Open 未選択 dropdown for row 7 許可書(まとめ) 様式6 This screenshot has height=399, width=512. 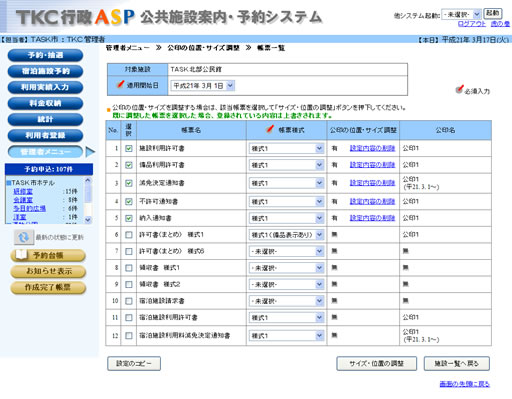286,251
